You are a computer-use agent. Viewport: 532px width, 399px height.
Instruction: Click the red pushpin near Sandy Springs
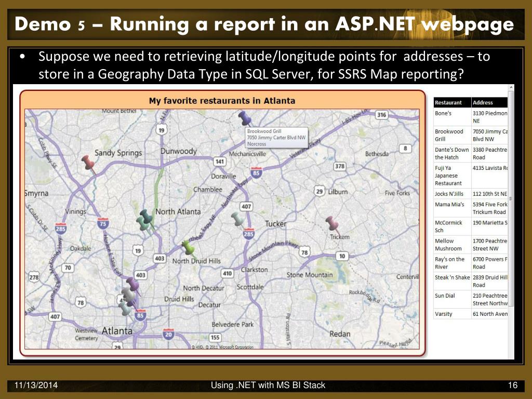point(88,164)
